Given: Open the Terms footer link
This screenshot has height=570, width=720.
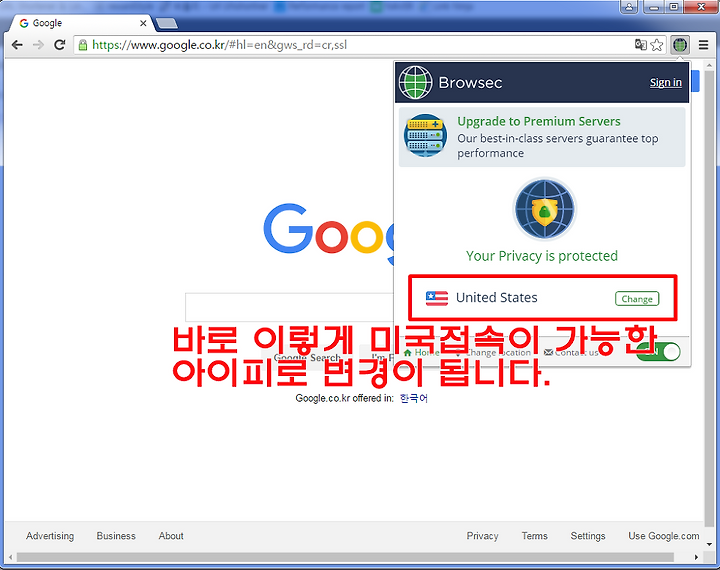Looking at the screenshot, I should pos(534,536).
